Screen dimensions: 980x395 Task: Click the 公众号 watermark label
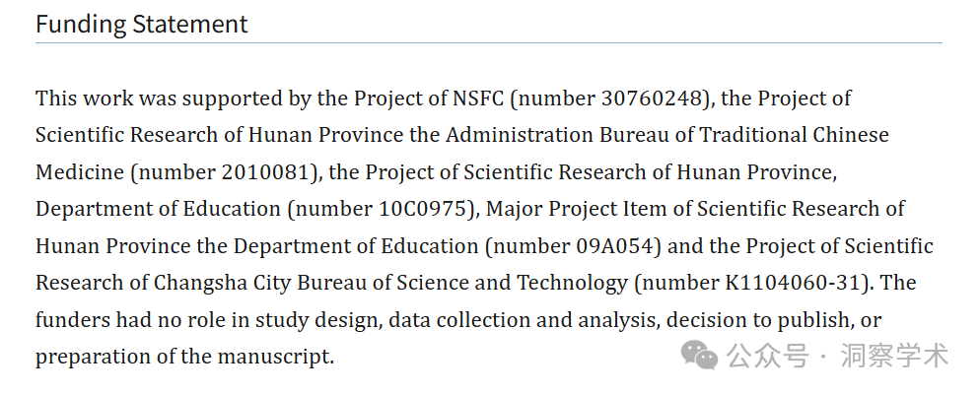pos(767,356)
